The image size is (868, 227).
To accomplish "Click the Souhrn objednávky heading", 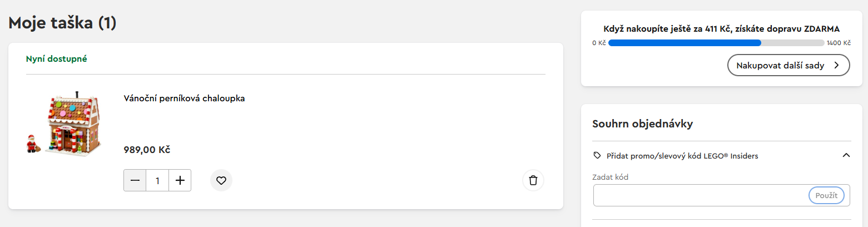I will pyautogui.click(x=642, y=124).
